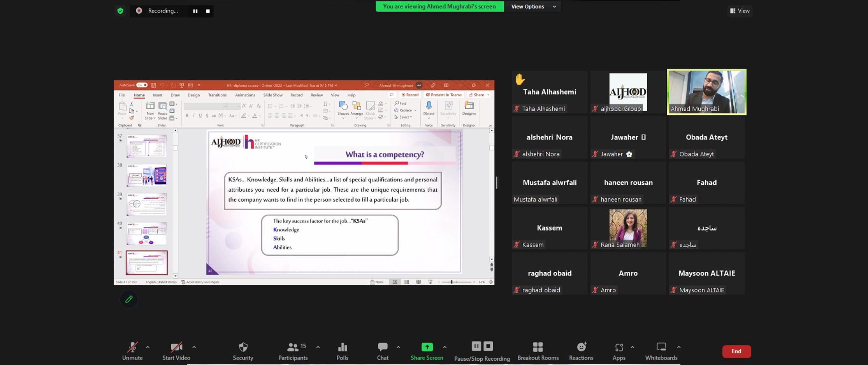This screenshot has width=868, height=365.
Task: Select slide 38 thumbnail
Action: pyautogui.click(x=147, y=175)
